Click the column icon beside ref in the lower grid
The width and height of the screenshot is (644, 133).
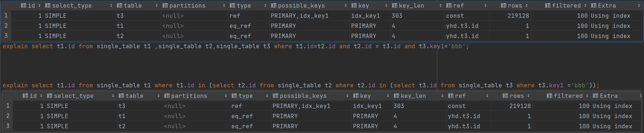pyautogui.click(x=451, y=96)
